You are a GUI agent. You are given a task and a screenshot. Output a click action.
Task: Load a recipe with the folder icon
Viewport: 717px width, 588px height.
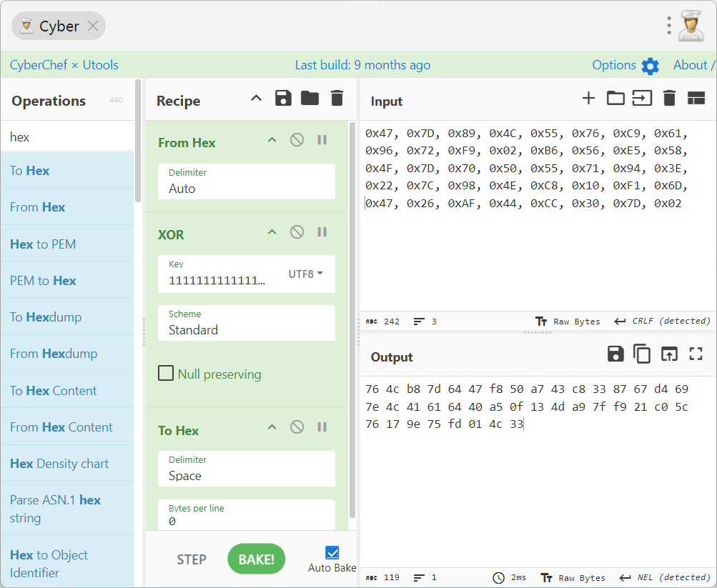pyautogui.click(x=310, y=98)
